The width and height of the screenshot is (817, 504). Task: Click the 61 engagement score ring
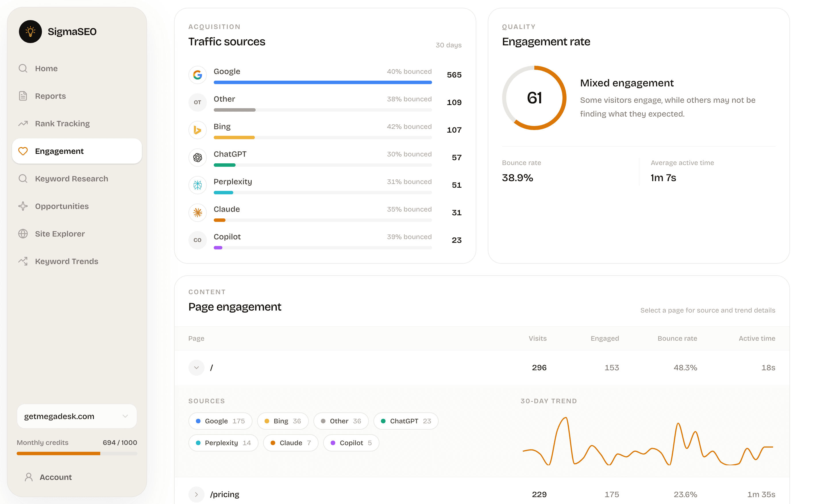pyautogui.click(x=534, y=98)
